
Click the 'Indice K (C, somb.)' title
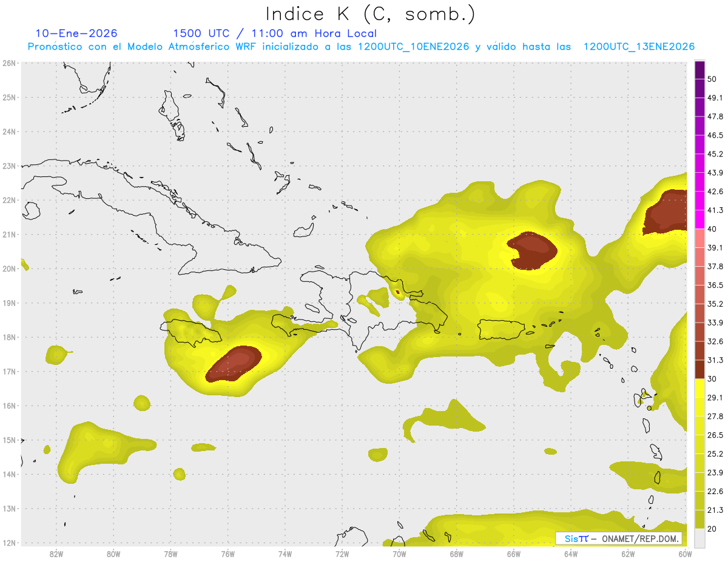(x=371, y=14)
